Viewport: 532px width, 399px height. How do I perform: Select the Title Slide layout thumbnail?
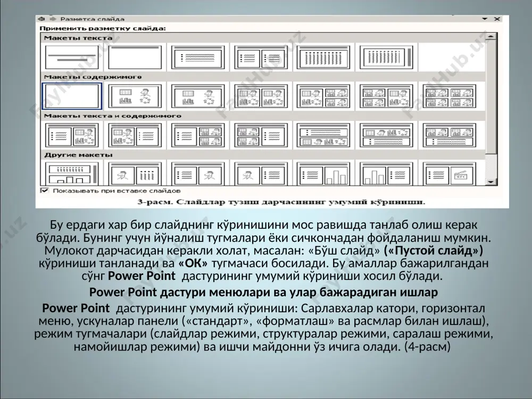pyautogui.click(x=72, y=57)
